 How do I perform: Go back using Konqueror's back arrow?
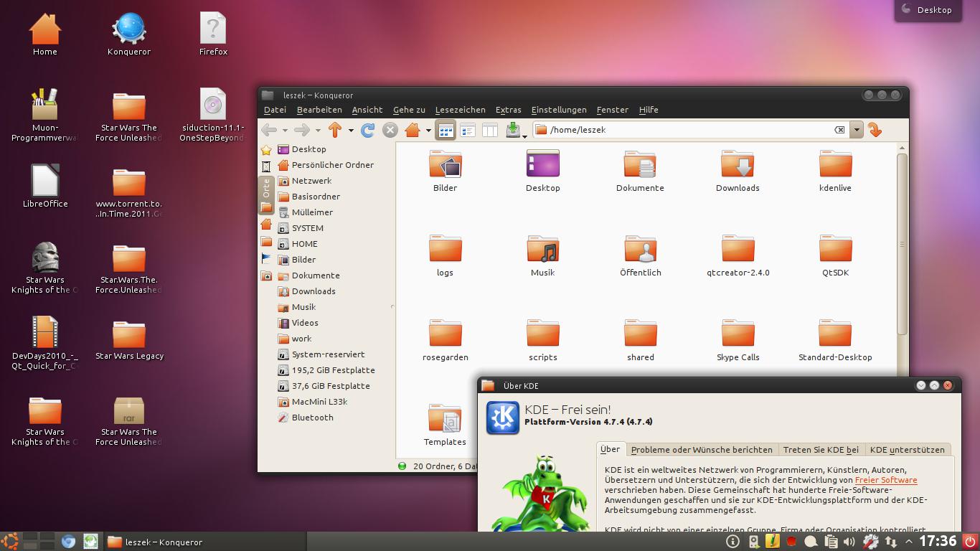point(269,130)
